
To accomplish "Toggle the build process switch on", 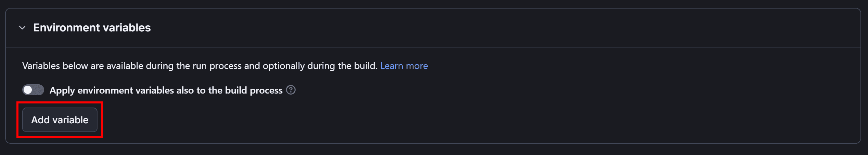I will pyautogui.click(x=33, y=90).
